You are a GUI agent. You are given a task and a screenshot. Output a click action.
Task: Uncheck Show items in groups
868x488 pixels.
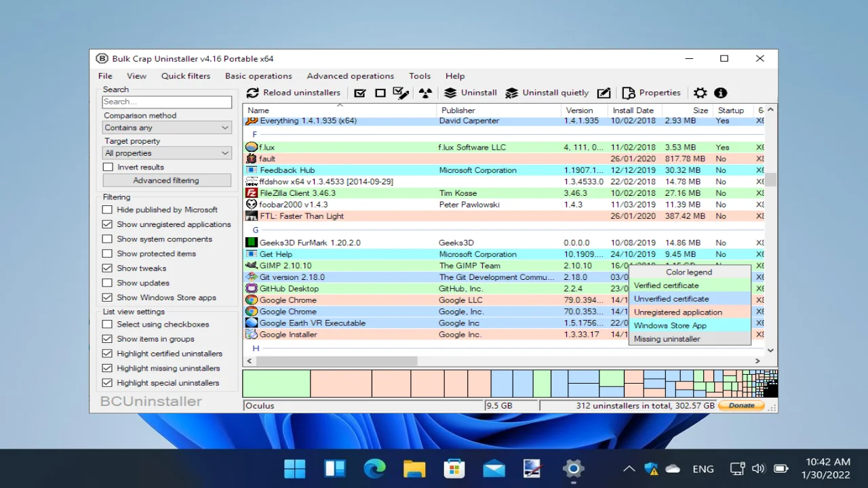click(x=108, y=339)
